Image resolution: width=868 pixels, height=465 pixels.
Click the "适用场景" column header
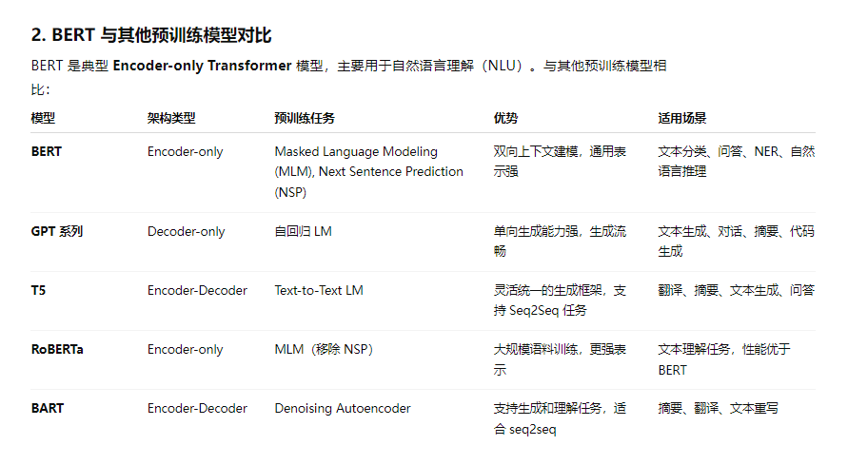tap(682, 118)
